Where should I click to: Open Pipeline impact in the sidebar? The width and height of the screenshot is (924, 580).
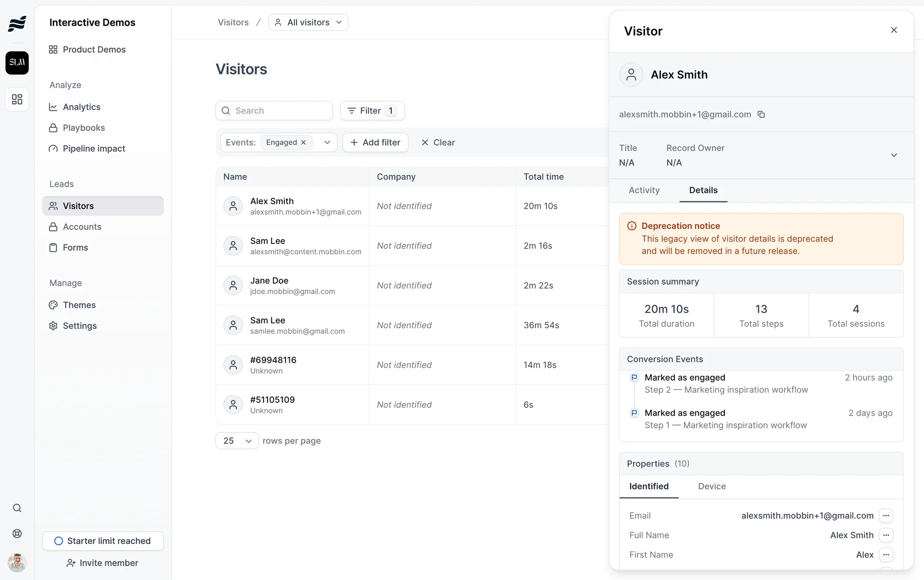click(x=94, y=149)
